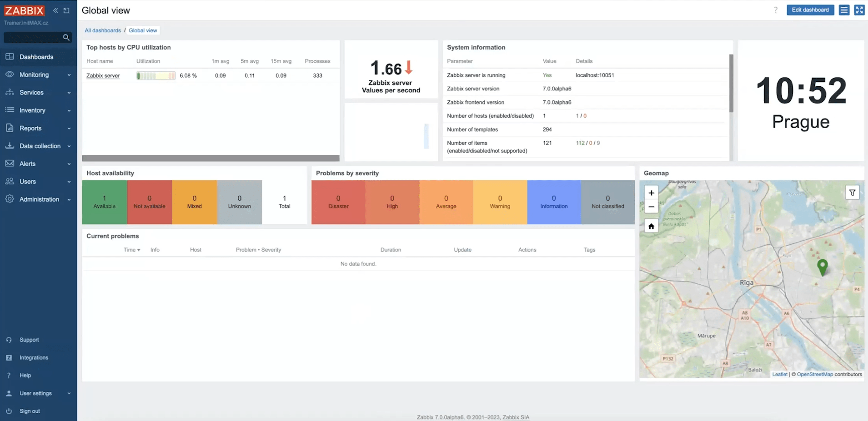Zoom in on the Geomap widget
This screenshot has height=421, width=868.
(x=651, y=193)
